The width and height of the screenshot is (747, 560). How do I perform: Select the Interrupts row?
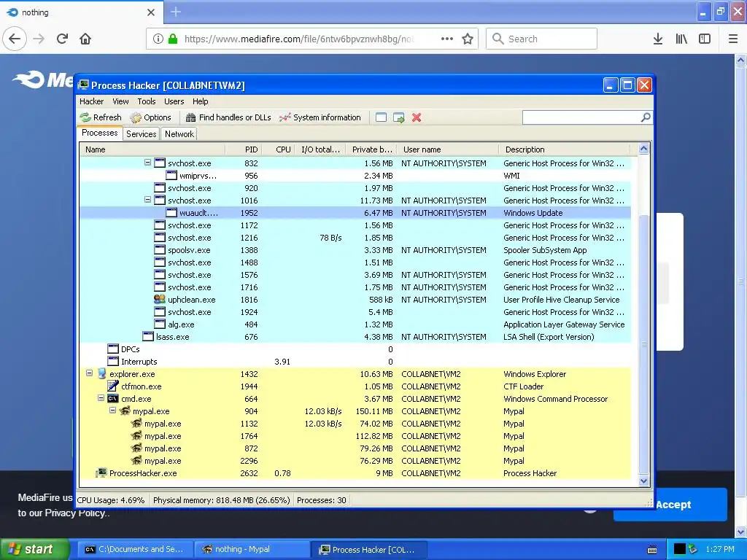355,362
